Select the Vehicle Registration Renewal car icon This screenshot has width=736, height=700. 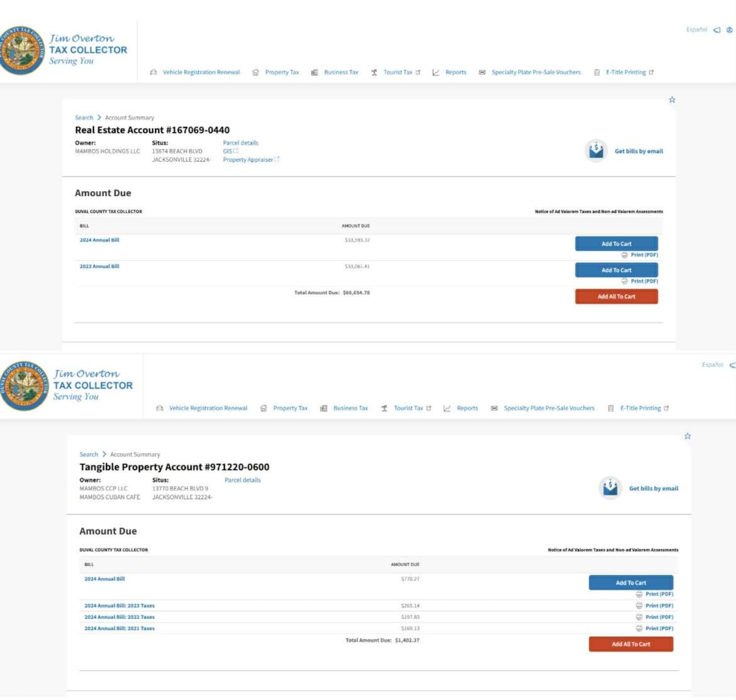[x=153, y=72]
